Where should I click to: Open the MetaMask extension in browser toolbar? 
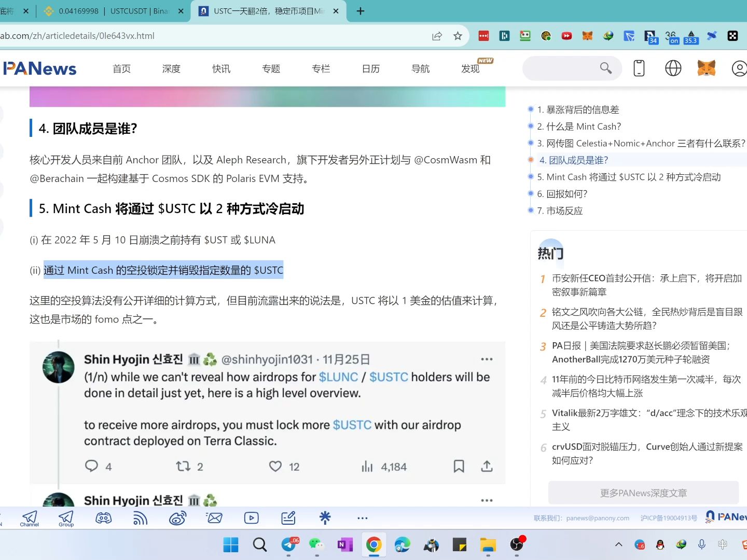tap(587, 36)
